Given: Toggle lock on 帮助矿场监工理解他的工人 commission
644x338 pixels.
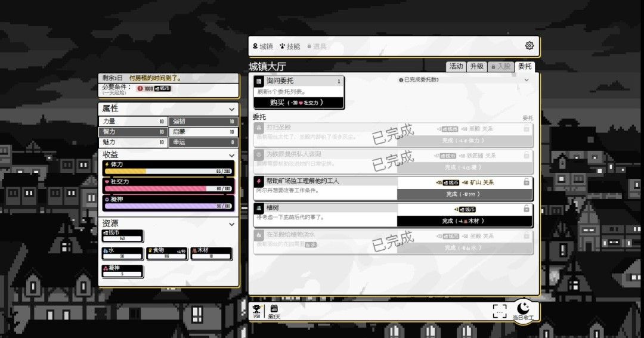Looking at the screenshot, I should click(x=526, y=182).
